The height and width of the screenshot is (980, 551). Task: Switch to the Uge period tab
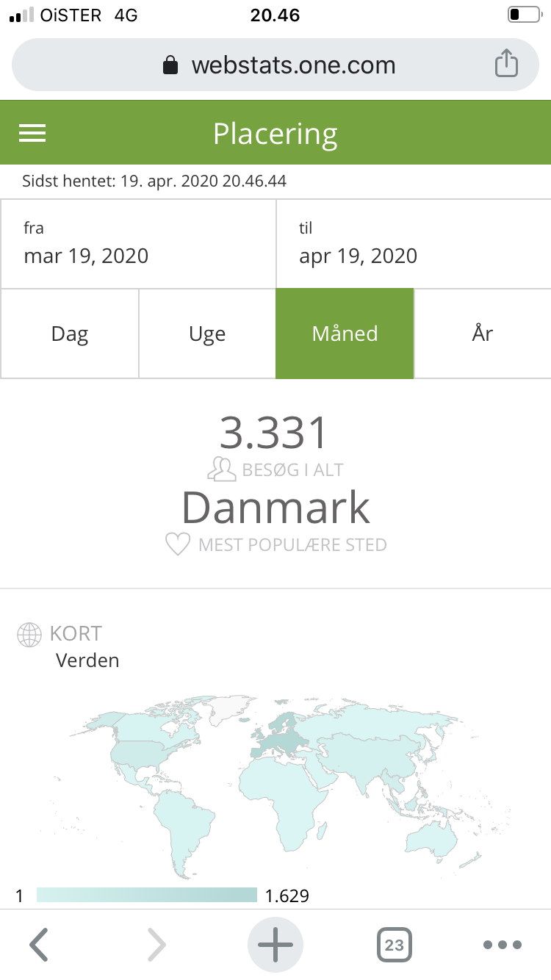click(x=207, y=334)
